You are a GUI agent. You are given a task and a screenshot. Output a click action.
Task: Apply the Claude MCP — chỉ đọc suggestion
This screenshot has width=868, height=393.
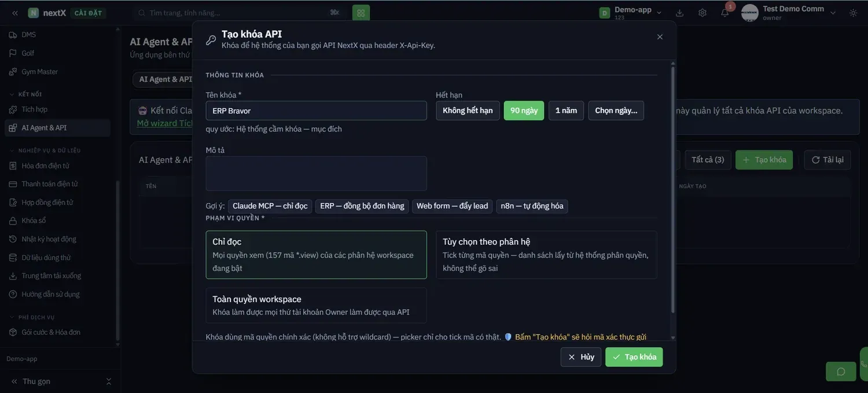(270, 206)
